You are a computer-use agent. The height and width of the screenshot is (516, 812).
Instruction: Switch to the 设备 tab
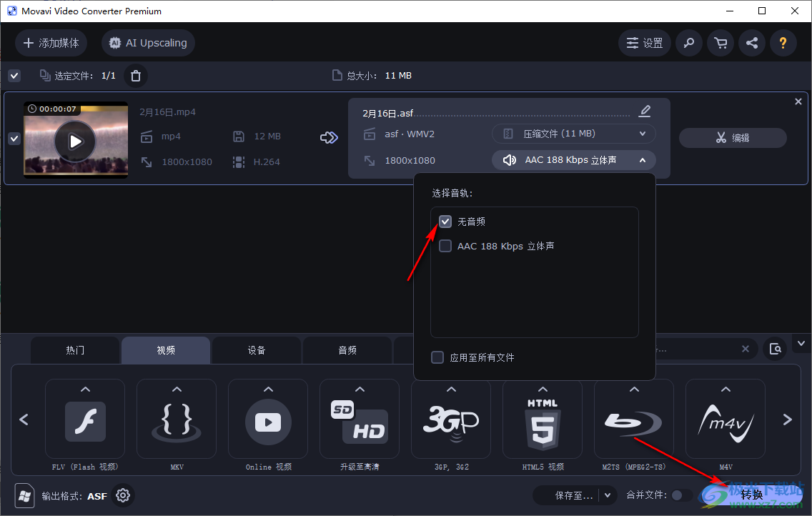click(257, 350)
